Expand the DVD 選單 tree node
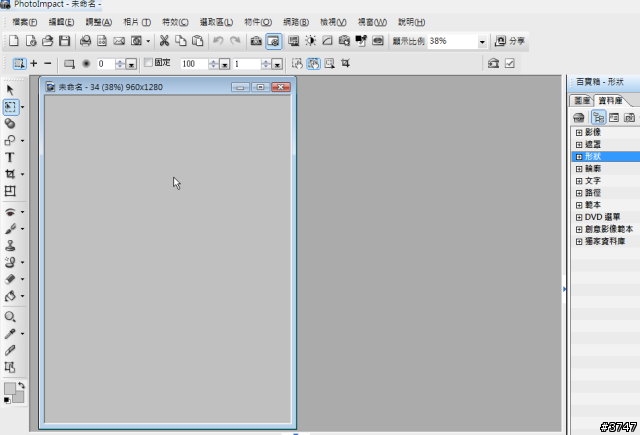The width and height of the screenshot is (640, 435). [x=579, y=217]
